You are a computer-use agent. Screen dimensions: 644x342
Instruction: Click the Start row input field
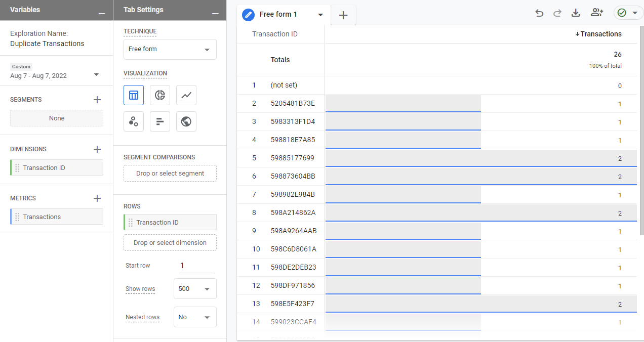pos(196,265)
